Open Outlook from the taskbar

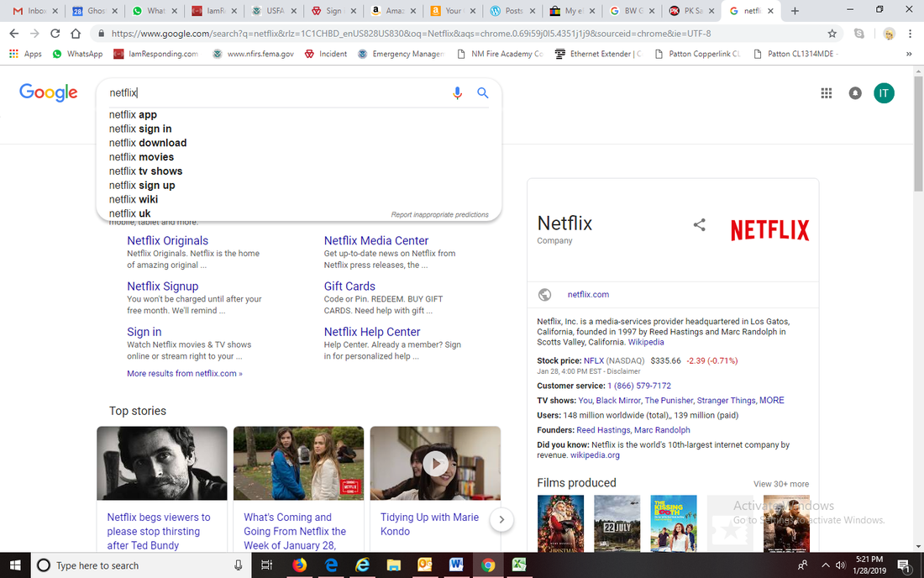point(425,565)
